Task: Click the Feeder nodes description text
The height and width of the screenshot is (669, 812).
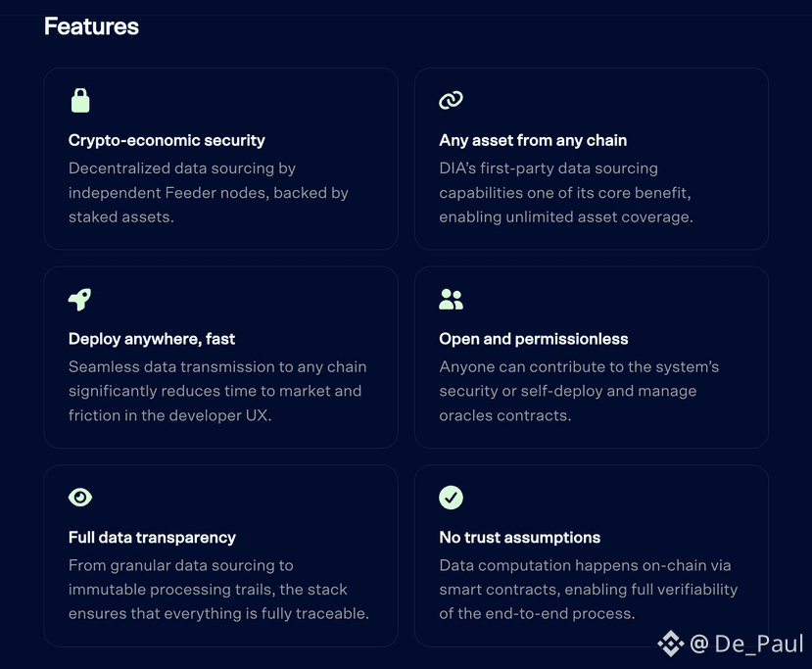Action: coord(209,193)
